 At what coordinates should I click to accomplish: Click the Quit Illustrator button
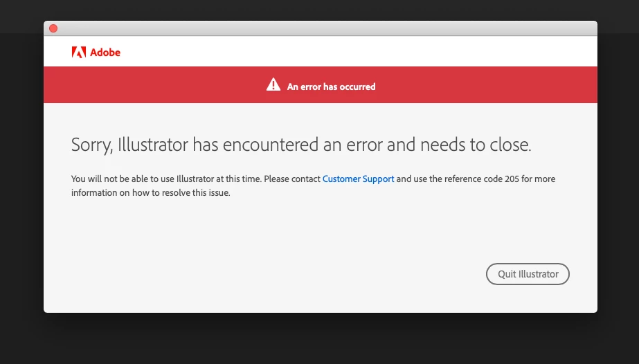coord(528,274)
